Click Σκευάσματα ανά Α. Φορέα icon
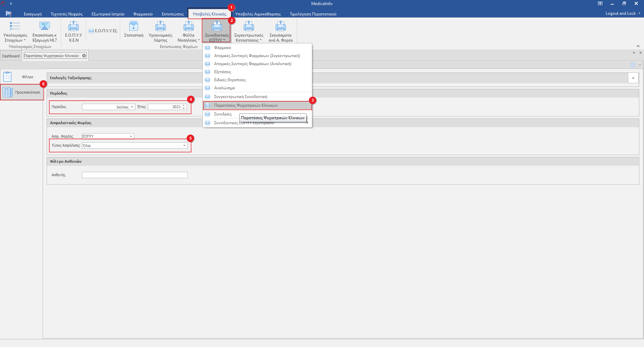The image size is (644, 347). [x=280, y=27]
